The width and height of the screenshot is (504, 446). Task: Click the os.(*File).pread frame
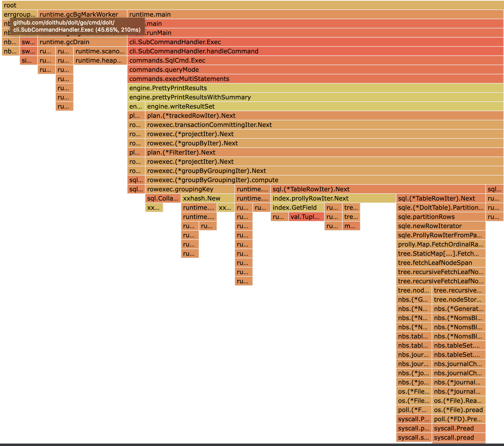458,410
